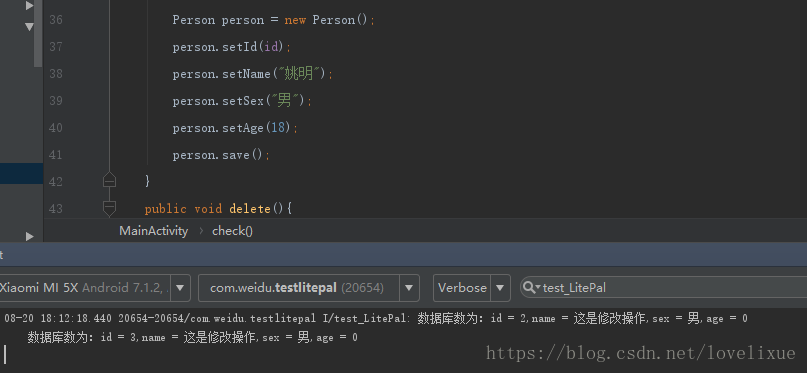Click the left panel vertical scrollbar
Viewport: 807px width, 373px height.
click(38, 33)
